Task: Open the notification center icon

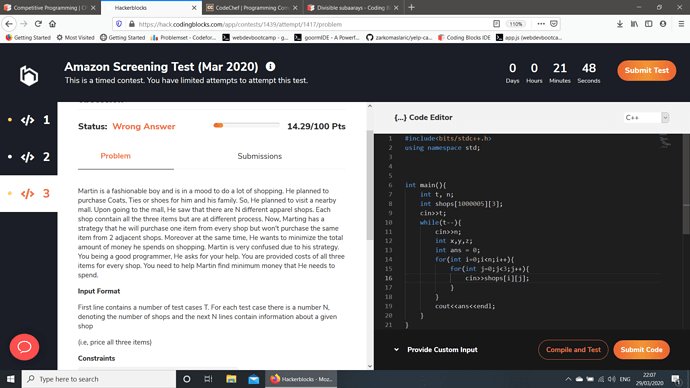Action: (x=676, y=379)
